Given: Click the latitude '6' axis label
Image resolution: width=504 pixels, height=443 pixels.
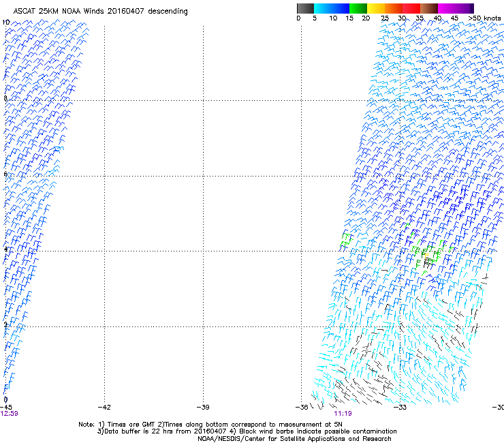Looking at the screenshot, I should (x=5, y=174).
